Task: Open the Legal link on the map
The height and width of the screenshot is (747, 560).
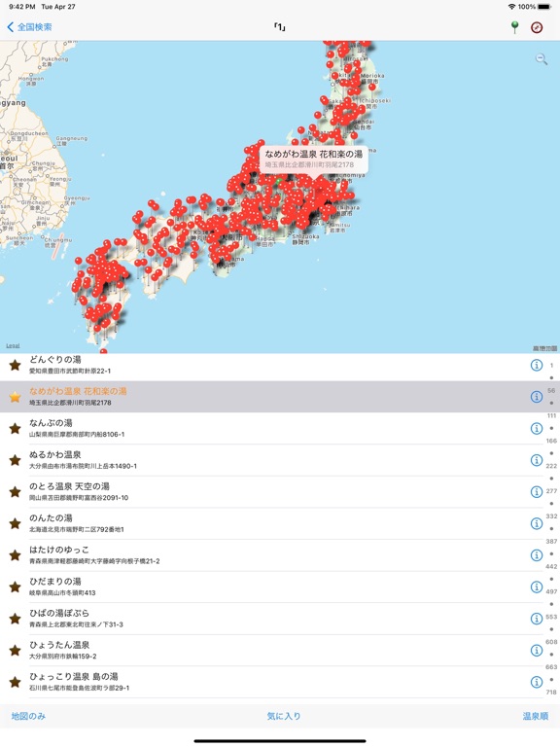Action: 13,345
